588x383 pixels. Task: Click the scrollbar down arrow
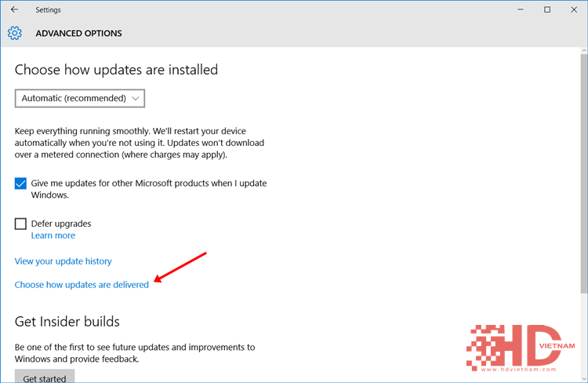click(584, 378)
